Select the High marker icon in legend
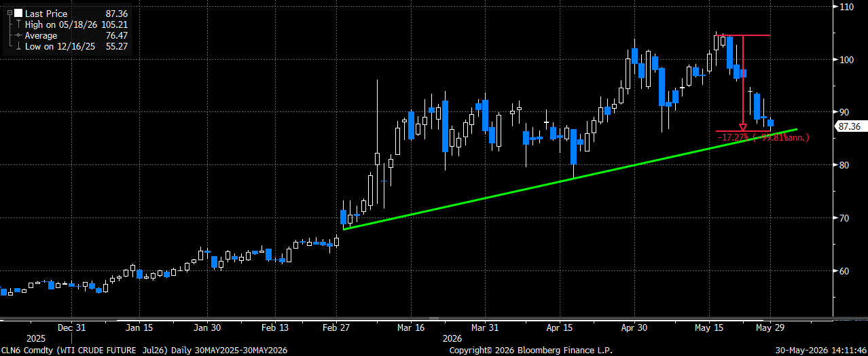 [18, 24]
